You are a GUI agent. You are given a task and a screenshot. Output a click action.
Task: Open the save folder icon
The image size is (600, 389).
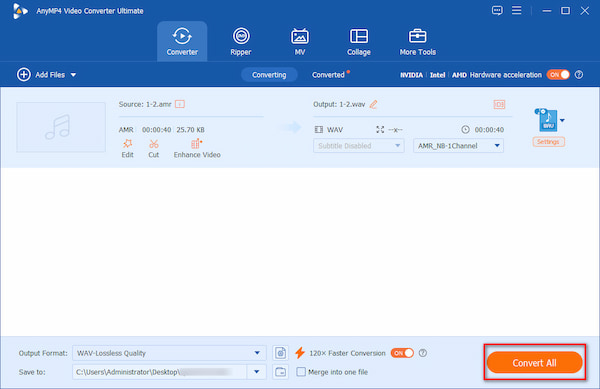[x=280, y=372]
